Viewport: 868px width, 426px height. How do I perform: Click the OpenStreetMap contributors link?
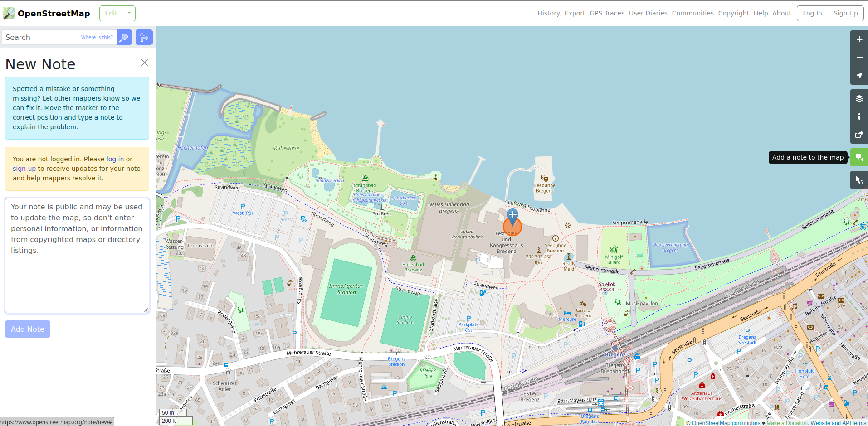point(726,423)
